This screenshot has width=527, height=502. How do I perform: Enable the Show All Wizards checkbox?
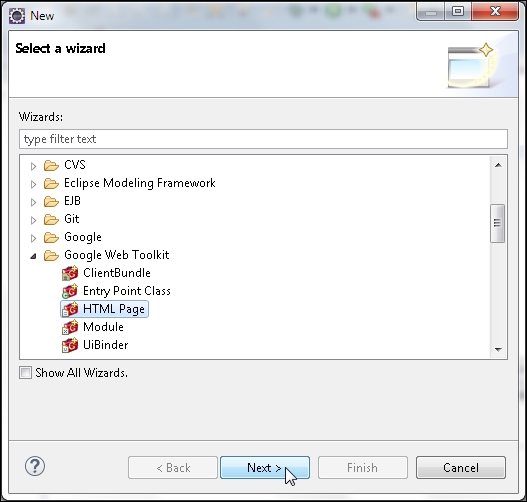click(x=26, y=373)
